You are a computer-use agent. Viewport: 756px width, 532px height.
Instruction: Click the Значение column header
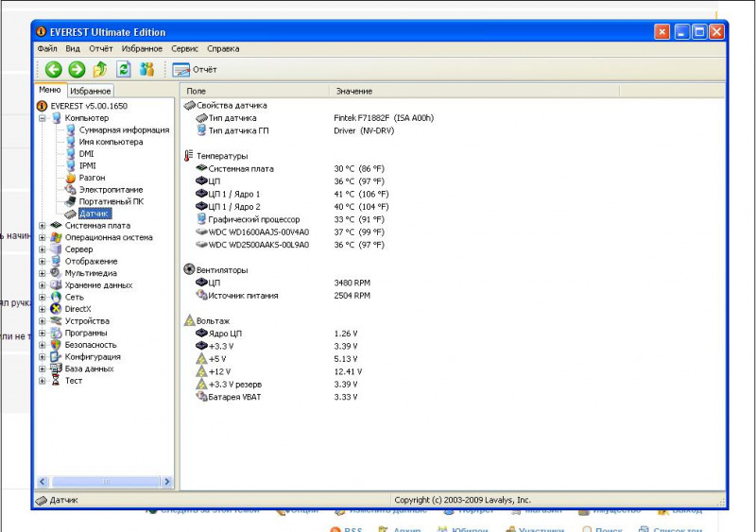click(x=474, y=91)
